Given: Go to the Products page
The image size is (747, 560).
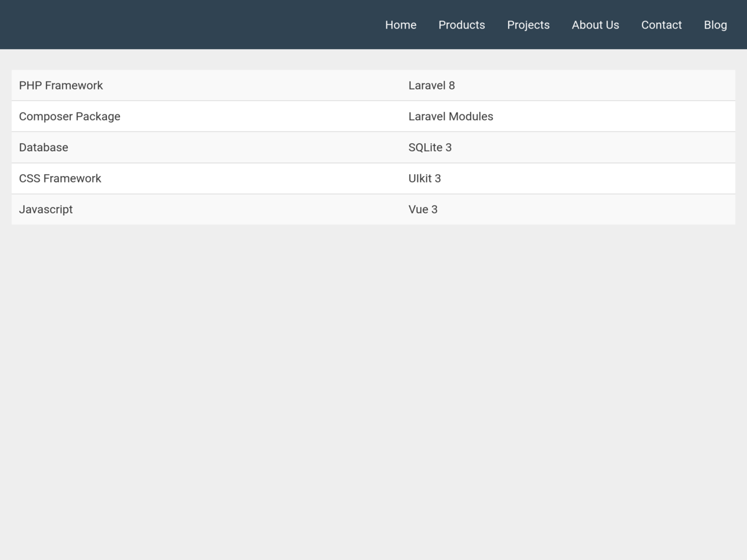Looking at the screenshot, I should click(461, 25).
